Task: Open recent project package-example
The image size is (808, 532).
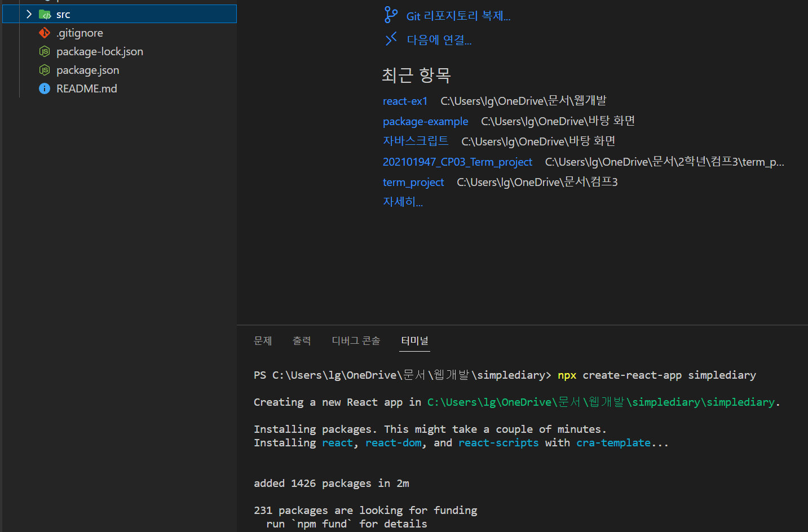Action: [x=425, y=121]
